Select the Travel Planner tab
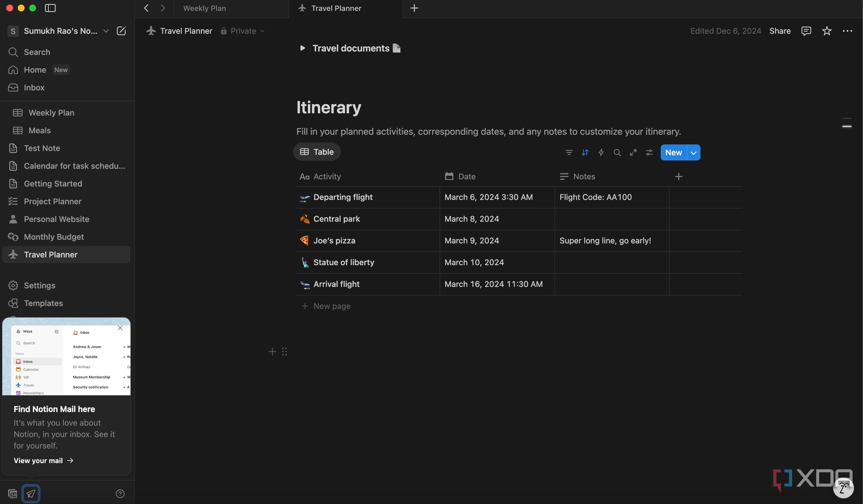 346,8
